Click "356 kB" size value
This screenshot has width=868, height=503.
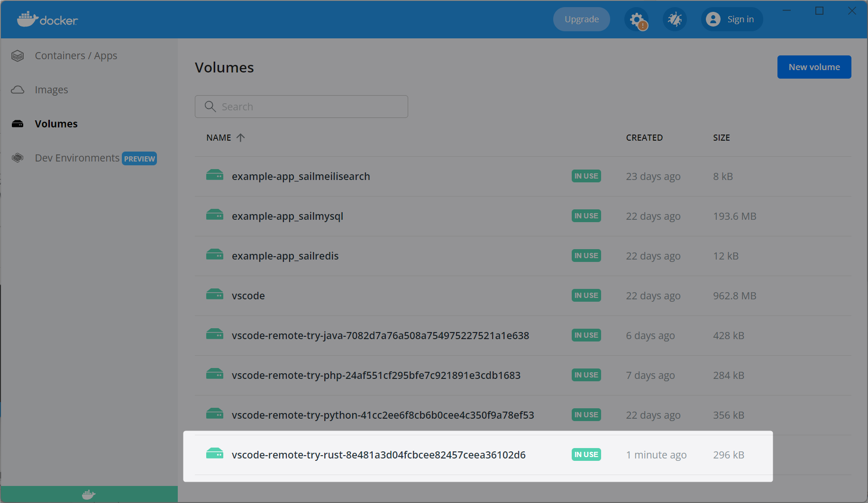tap(729, 415)
